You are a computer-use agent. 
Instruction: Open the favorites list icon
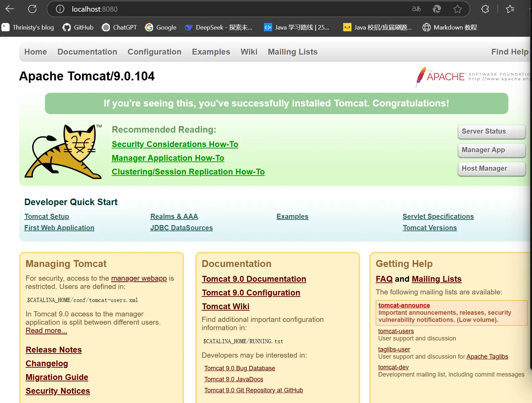click(510, 9)
